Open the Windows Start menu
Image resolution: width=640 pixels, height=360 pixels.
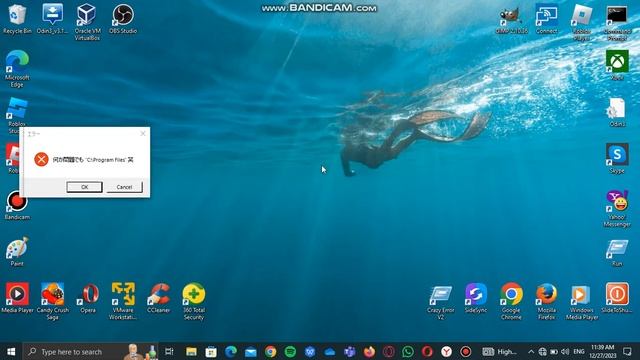(11, 351)
